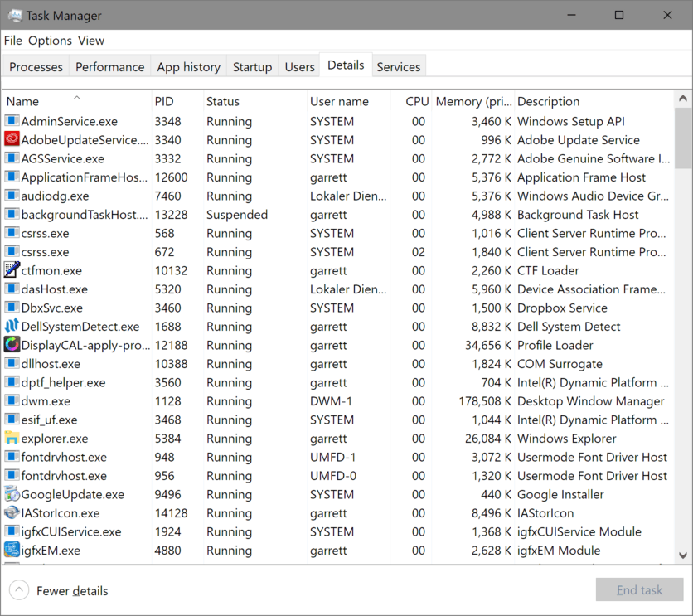Screen dimensions: 693x616
Task: Select the 34,656 K memory value
Action: [488, 345]
